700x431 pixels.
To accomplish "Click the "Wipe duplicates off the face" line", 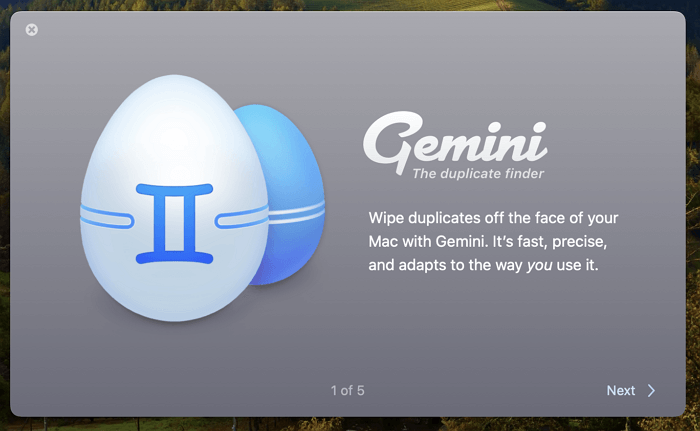I will coord(478,216).
